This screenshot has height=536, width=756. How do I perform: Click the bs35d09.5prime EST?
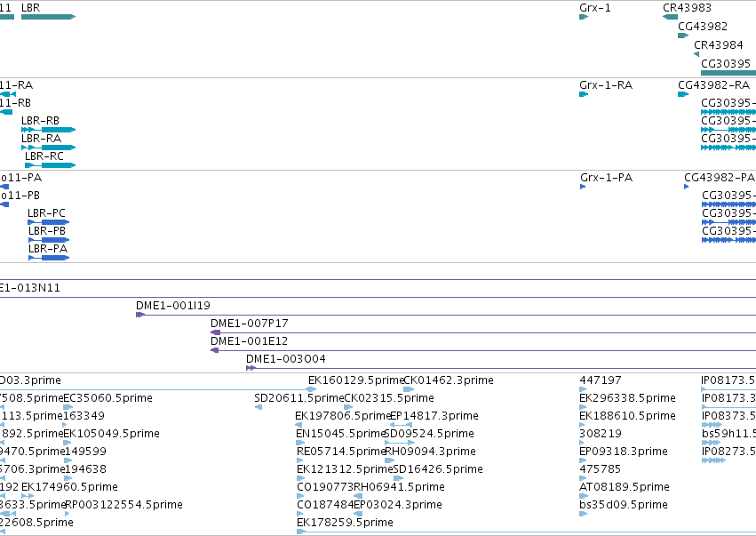(x=584, y=515)
